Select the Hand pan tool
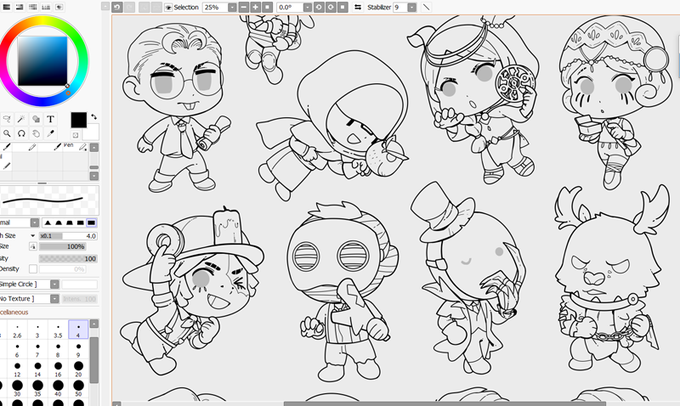The height and width of the screenshot is (406, 680). [x=36, y=133]
